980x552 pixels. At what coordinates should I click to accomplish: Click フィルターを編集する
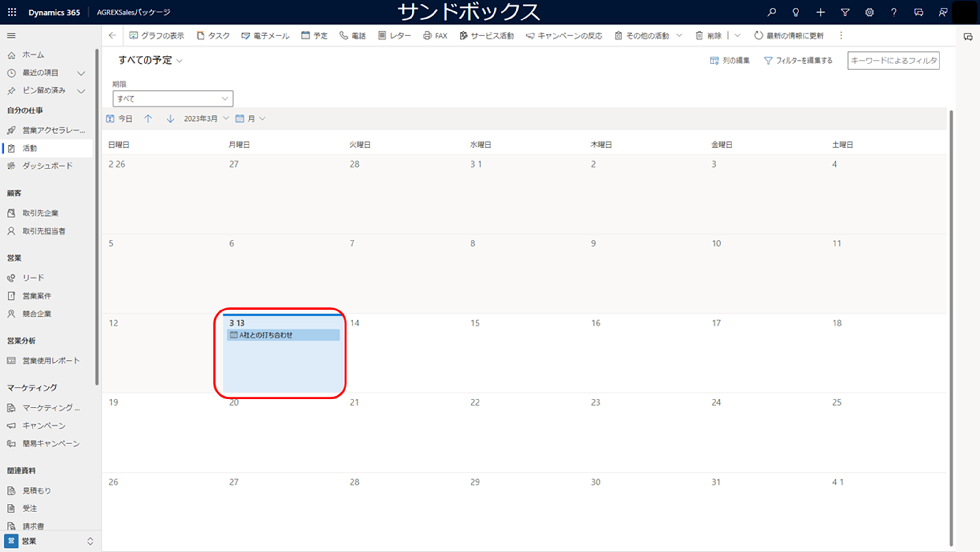[x=798, y=61]
